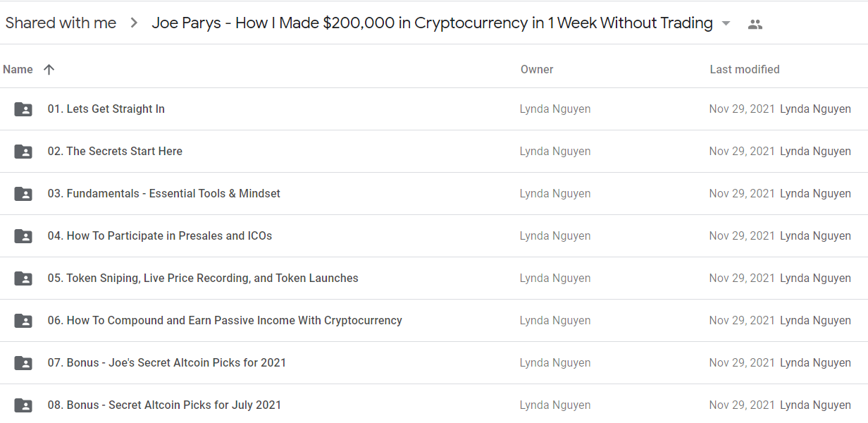Click folder icon of 07. Bonus Altcoin Picks 2021
Image resolution: width=868 pixels, height=423 pixels.
coord(23,363)
